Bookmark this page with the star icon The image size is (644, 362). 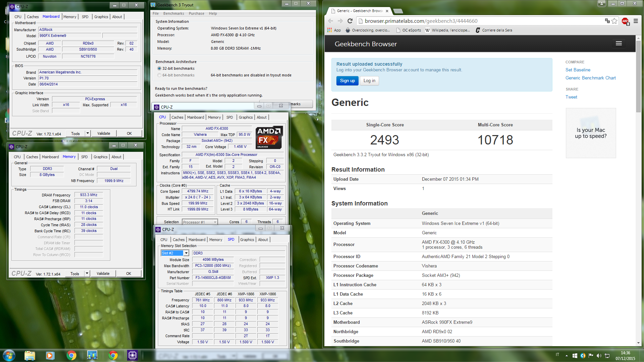[x=614, y=21]
